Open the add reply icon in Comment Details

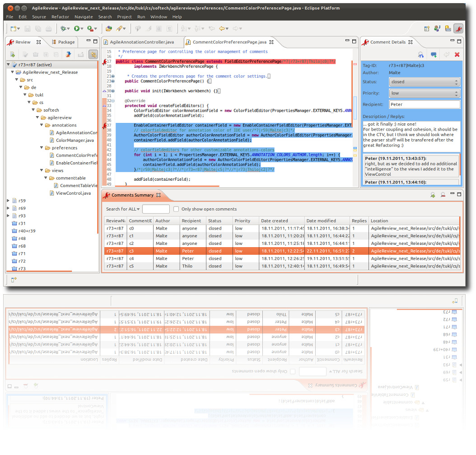click(x=434, y=54)
